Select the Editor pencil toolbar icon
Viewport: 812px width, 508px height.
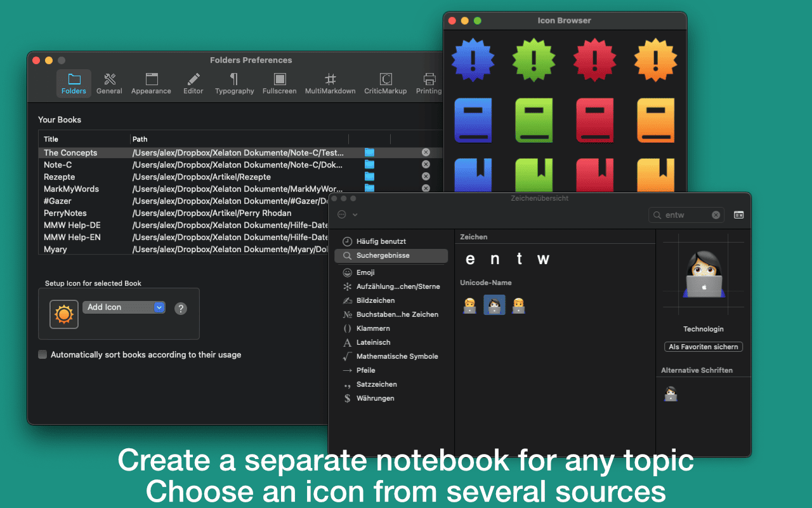point(193,83)
